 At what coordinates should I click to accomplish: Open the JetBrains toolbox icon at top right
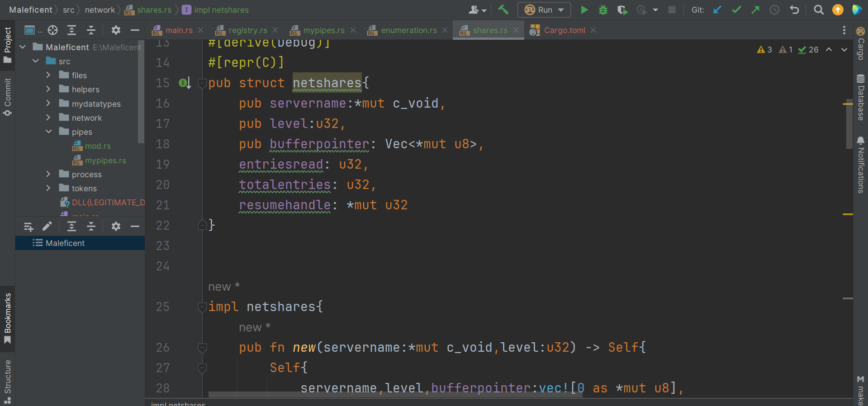pos(857,9)
